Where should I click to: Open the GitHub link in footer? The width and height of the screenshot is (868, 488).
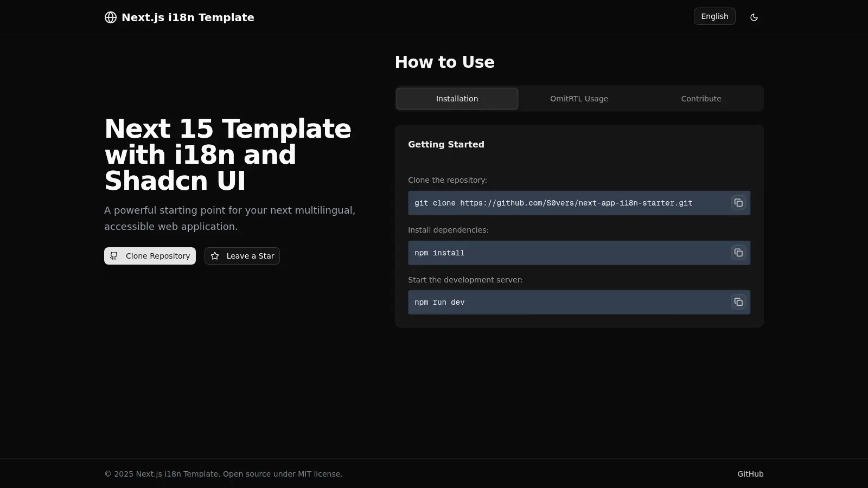750,474
